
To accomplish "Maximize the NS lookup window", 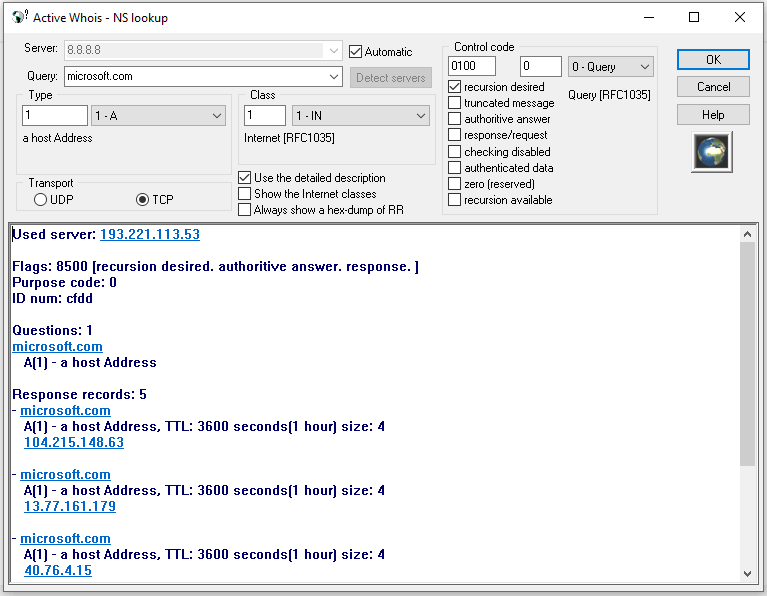I will [x=694, y=18].
